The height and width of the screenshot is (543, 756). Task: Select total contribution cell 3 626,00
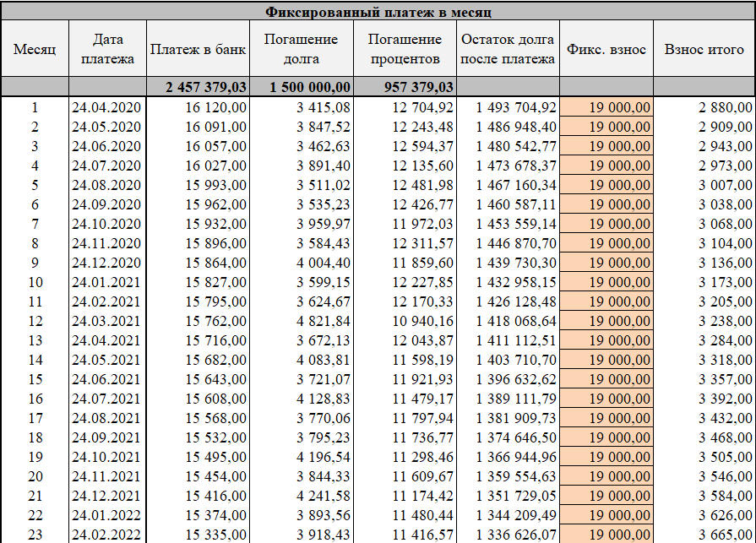click(x=704, y=515)
